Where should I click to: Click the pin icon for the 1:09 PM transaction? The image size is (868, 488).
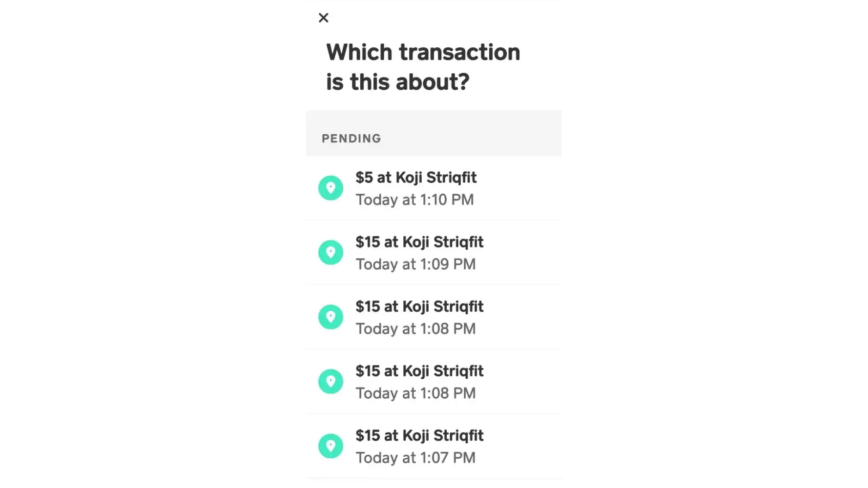coord(331,252)
